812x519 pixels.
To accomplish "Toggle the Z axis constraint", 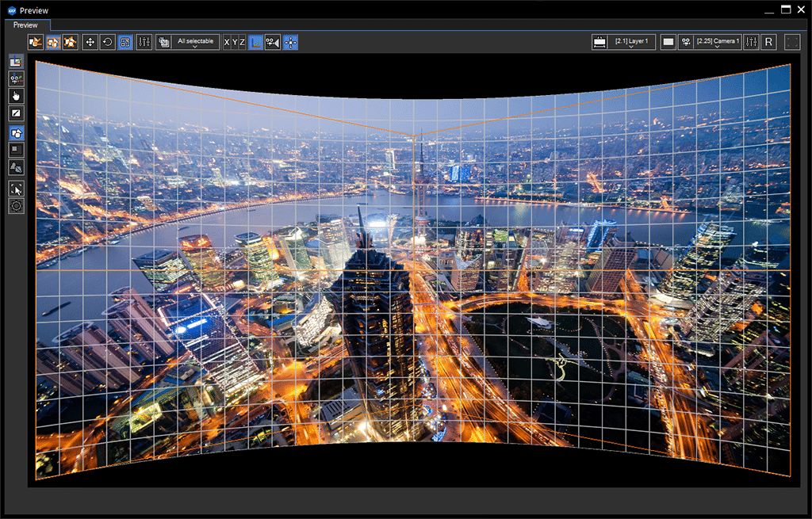I will click(x=243, y=42).
